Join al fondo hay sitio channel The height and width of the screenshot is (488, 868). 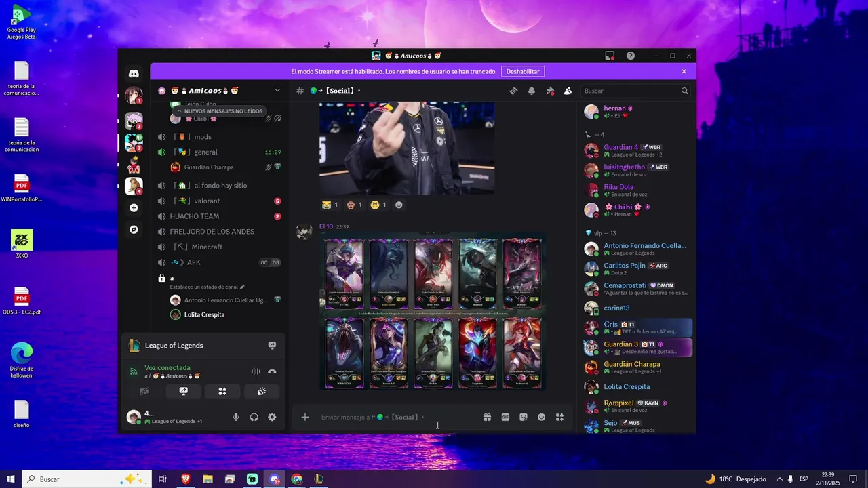point(219,186)
